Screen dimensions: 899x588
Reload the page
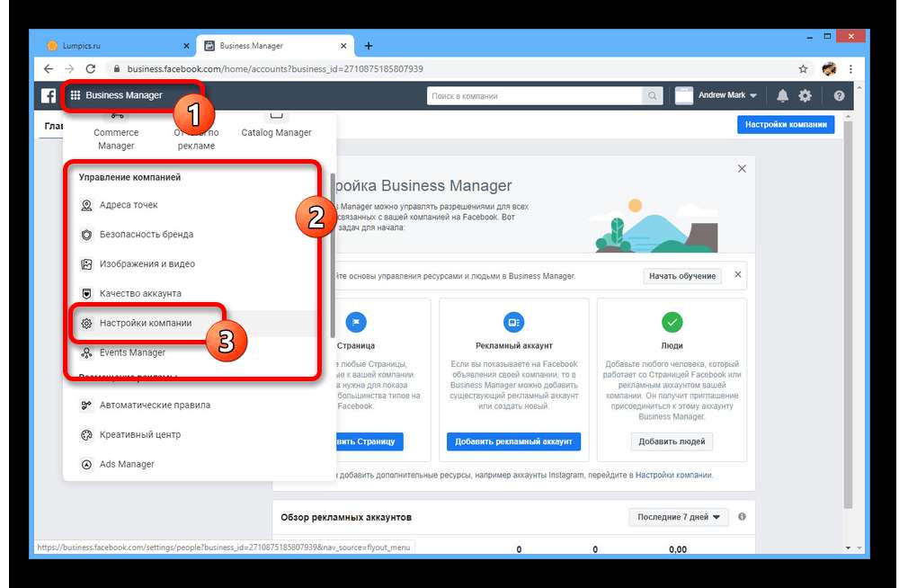(x=91, y=69)
